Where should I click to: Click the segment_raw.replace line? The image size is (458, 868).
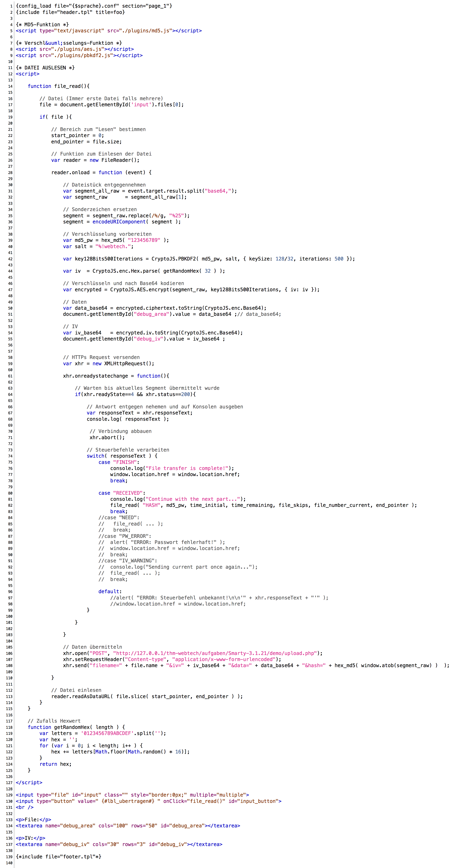(x=126, y=216)
